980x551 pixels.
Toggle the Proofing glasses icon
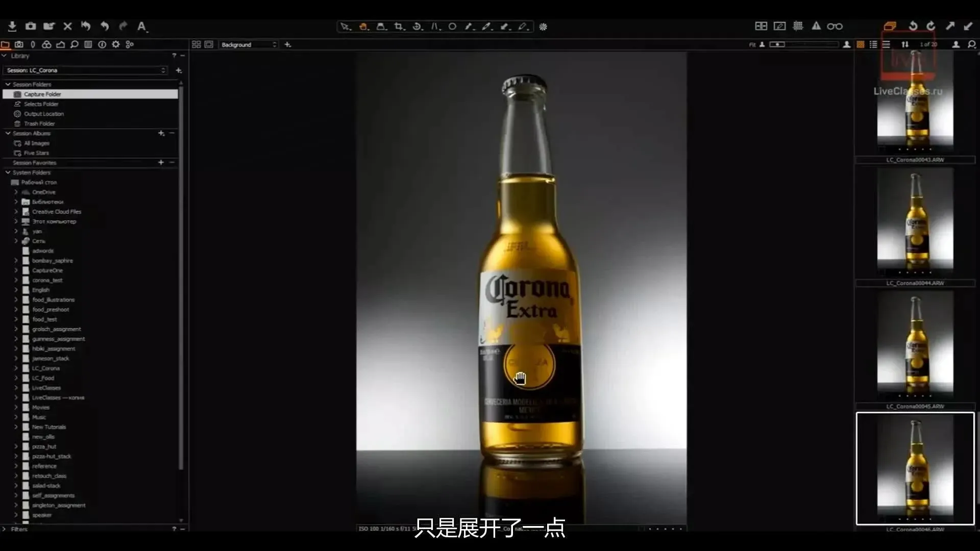tap(835, 26)
